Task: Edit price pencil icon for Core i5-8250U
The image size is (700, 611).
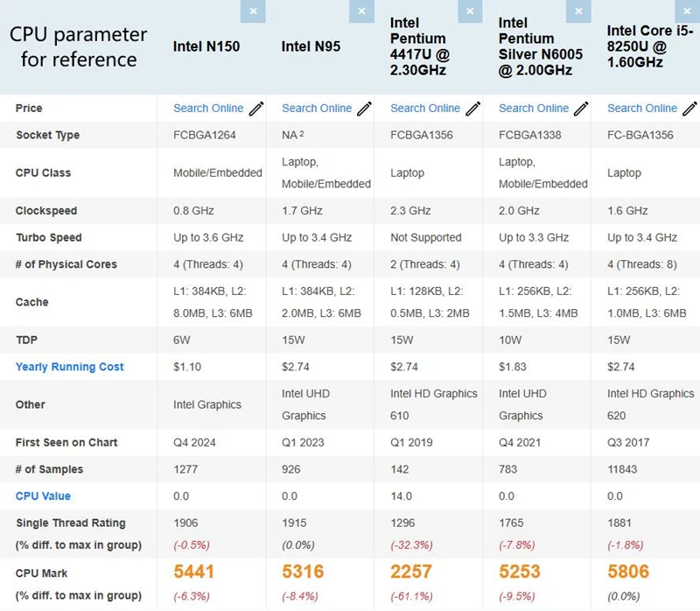Action: click(x=689, y=109)
